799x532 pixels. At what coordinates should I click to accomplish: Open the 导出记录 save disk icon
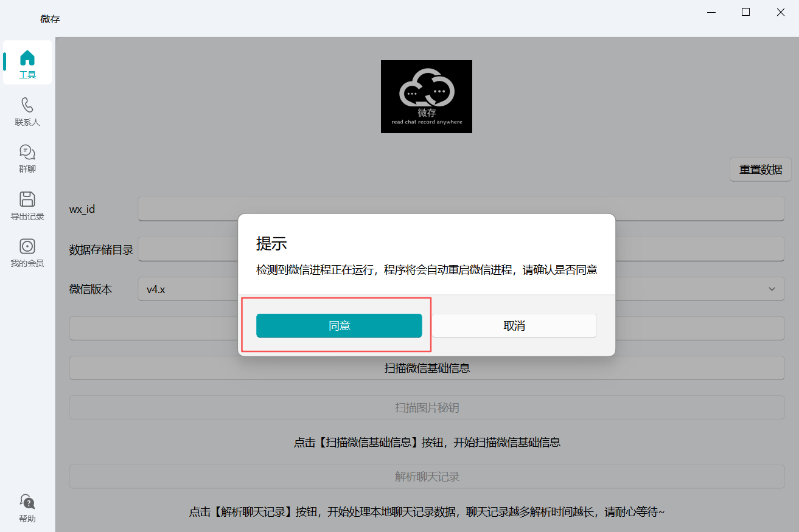[27, 199]
